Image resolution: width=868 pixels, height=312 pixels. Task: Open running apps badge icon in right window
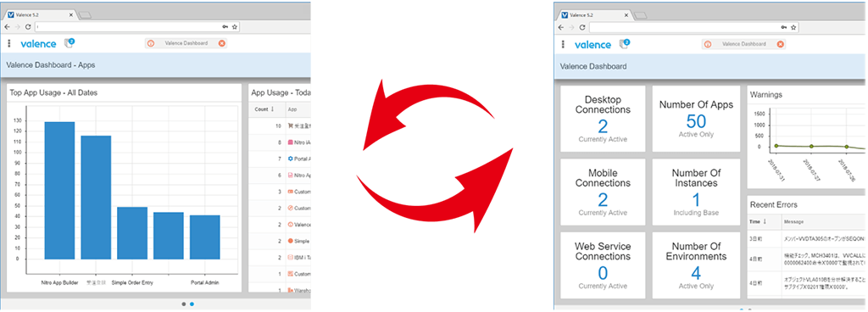624,44
